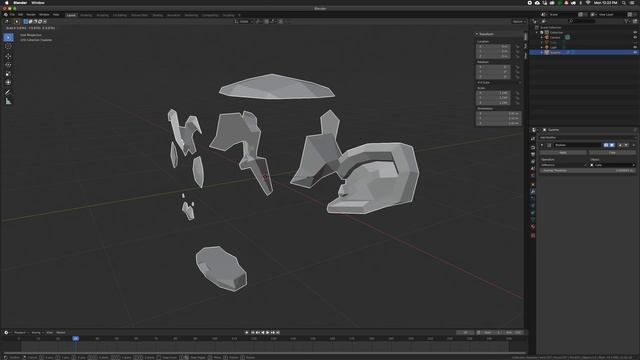Open the Output properties tab icon

(x=533, y=154)
